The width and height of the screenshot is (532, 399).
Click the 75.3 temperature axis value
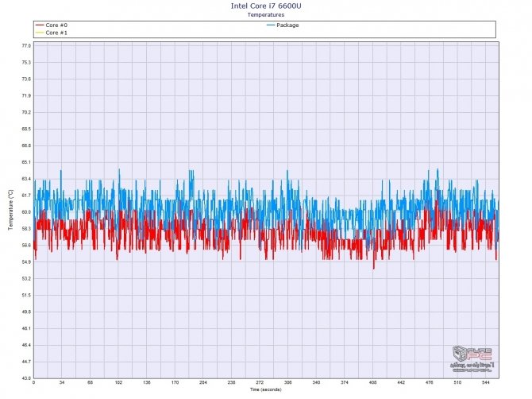[x=26, y=63]
